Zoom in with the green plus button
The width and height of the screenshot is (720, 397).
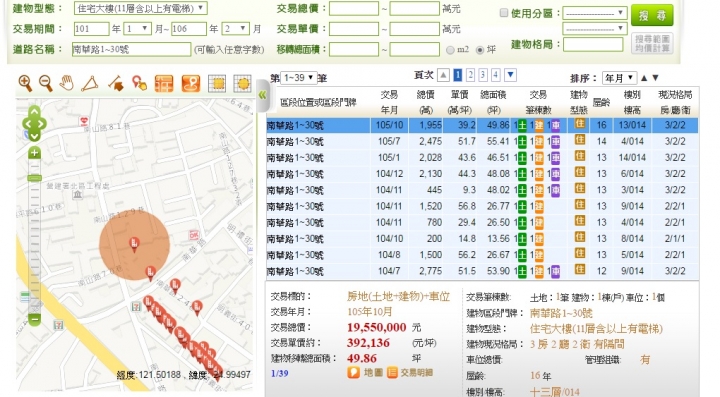[34, 153]
